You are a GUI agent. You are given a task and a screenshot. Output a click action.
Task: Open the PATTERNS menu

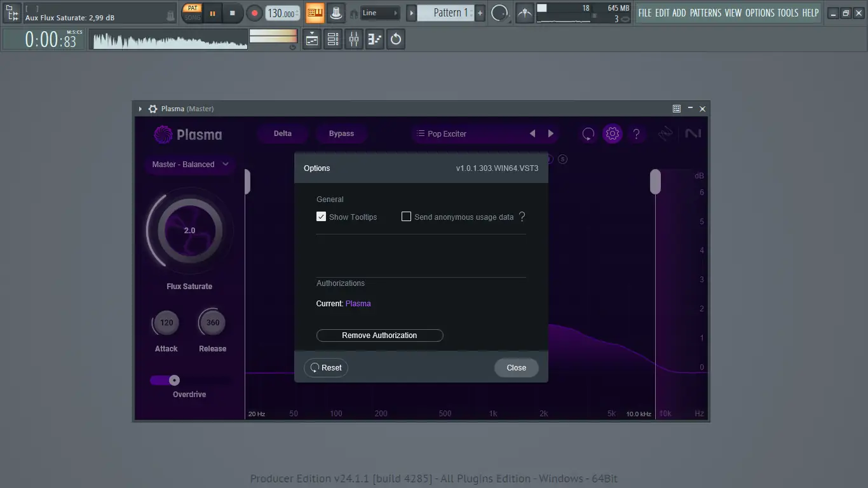pos(706,13)
